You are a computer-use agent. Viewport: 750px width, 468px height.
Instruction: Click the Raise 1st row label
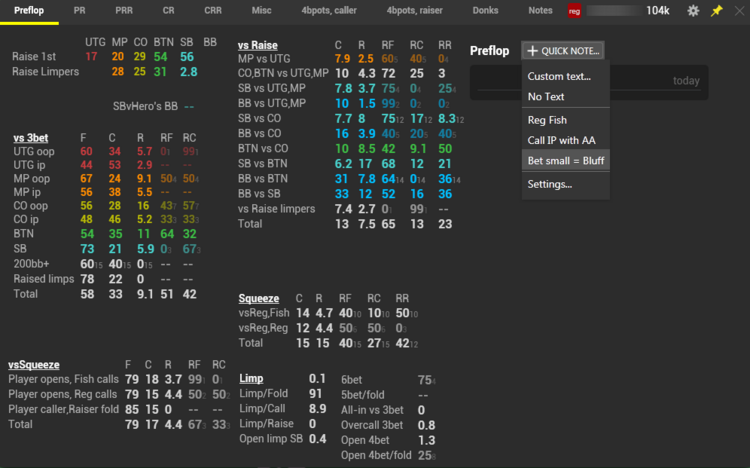pyautogui.click(x=34, y=56)
